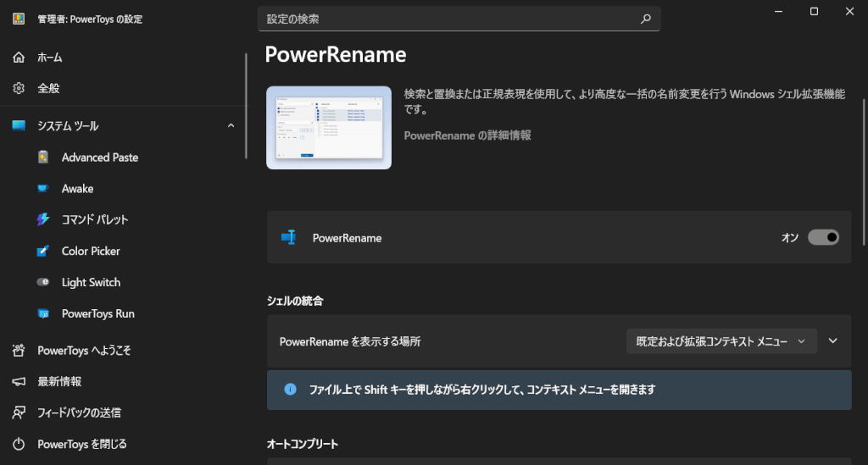Viewport: 868px width, 465px height.
Task: Turn off the PowerRename enable toggle
Action: tap(823, 238)
